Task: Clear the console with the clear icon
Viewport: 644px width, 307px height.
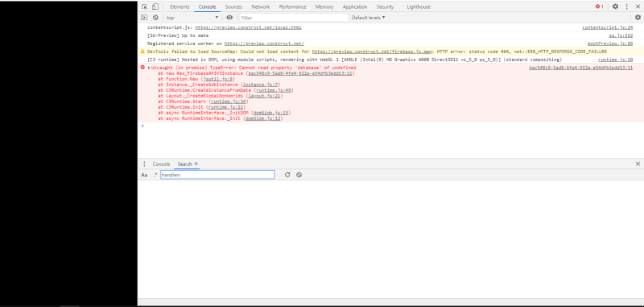Action: [x=155, y=18]
